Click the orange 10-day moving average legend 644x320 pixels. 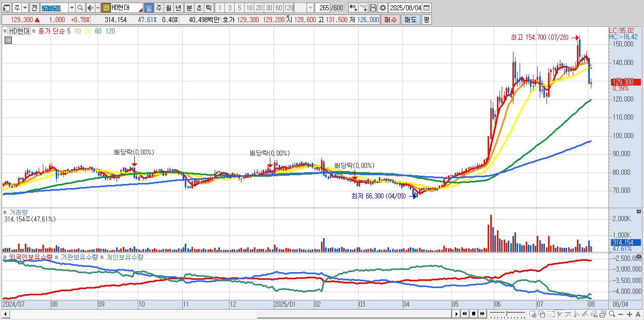(x=77, y=31)
